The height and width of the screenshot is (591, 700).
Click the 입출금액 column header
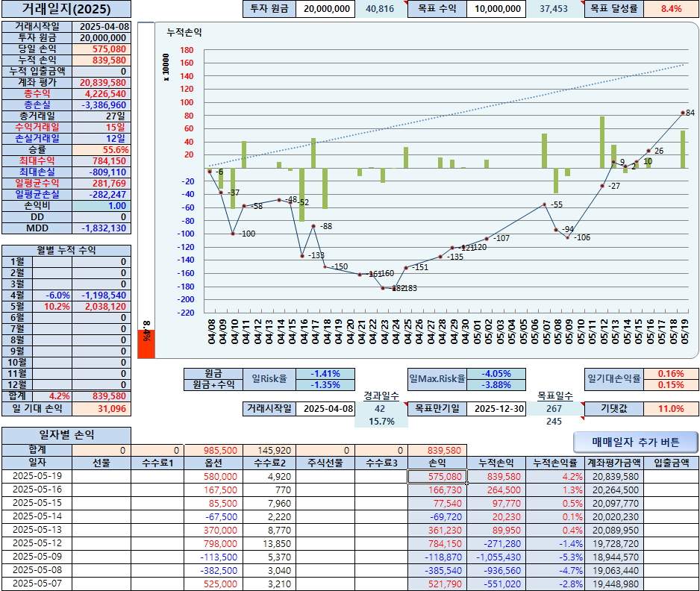[x=671, y=463]
